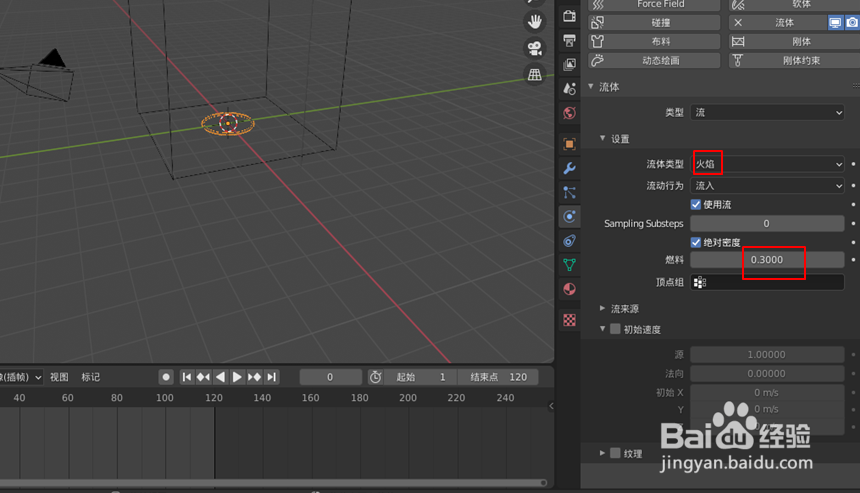860x493 pixels.
Task: Click the animate dot beside Sampling Substeps
Action: [x=853, y=224]
